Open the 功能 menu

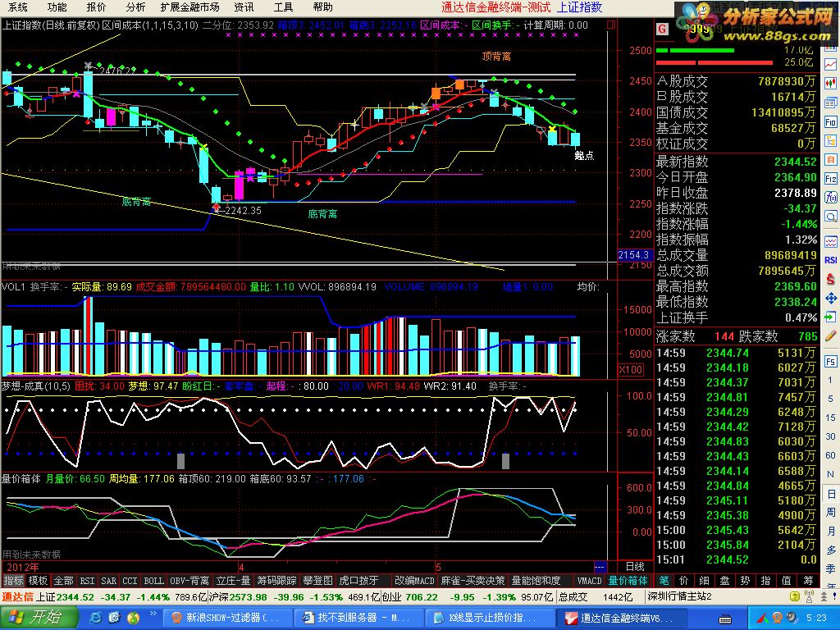tap(57, 7)
